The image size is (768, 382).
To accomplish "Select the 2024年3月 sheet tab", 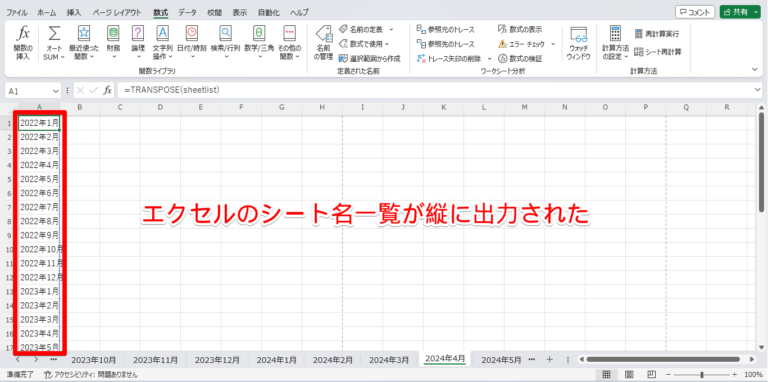I will (389, 360).
